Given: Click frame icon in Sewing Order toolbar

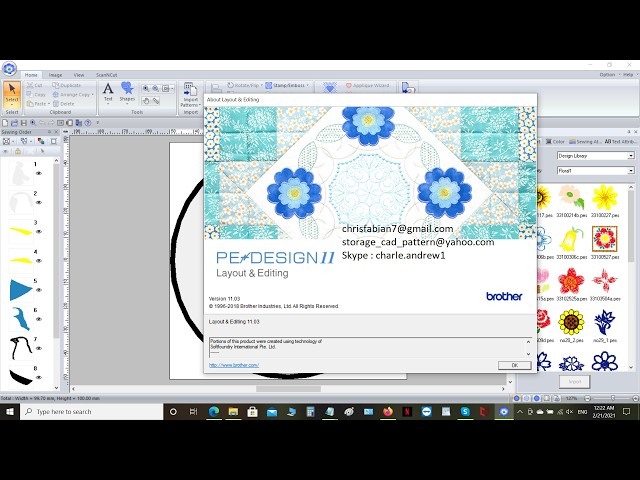Looking at the screenshot, I should coord(53,141).
